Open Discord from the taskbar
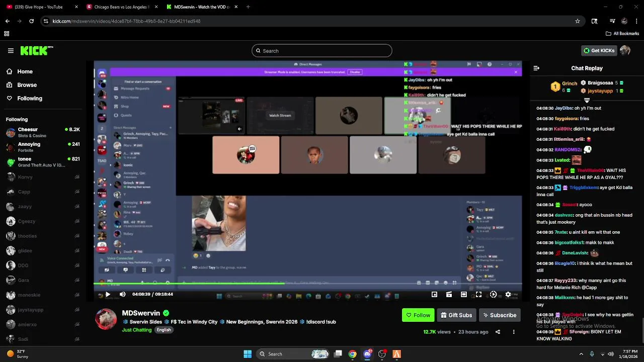The width and height of the screenshot is (644, 362). click(x=367, y=354)
